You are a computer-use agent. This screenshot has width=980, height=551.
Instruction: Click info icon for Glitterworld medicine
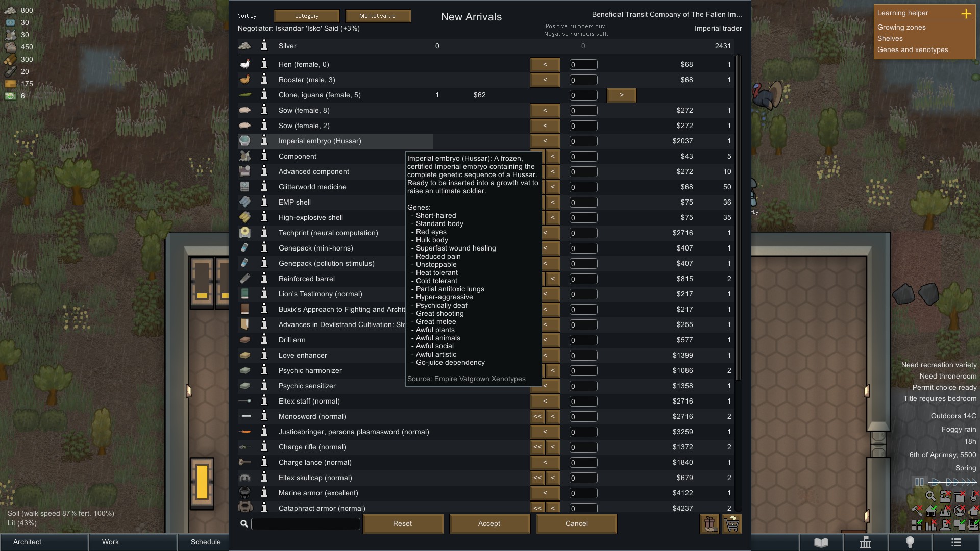pyautogui.click(x=264, y=186)
